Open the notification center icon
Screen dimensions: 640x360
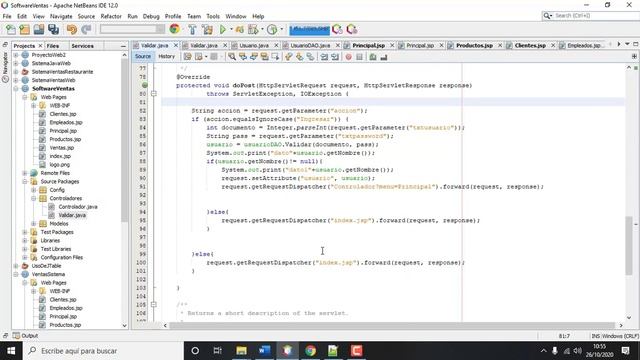pos(625,351)
